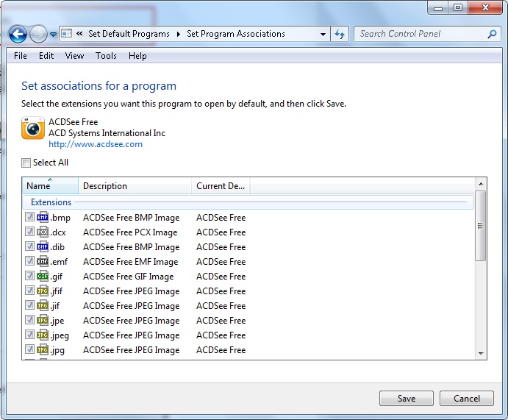This screenshot has width=508, height=420.
Task: Open the Tools menu
Action: pos(106,56)
